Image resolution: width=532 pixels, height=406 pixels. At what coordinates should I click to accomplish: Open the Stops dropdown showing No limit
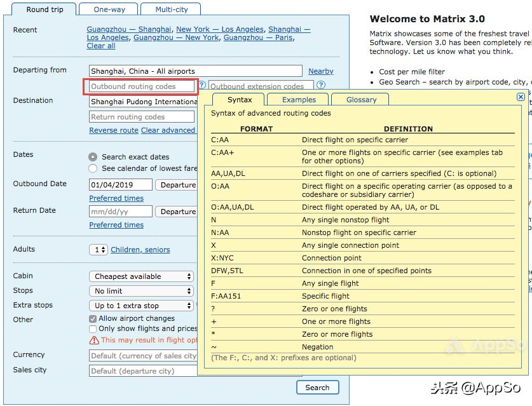(x=142, y=291)
